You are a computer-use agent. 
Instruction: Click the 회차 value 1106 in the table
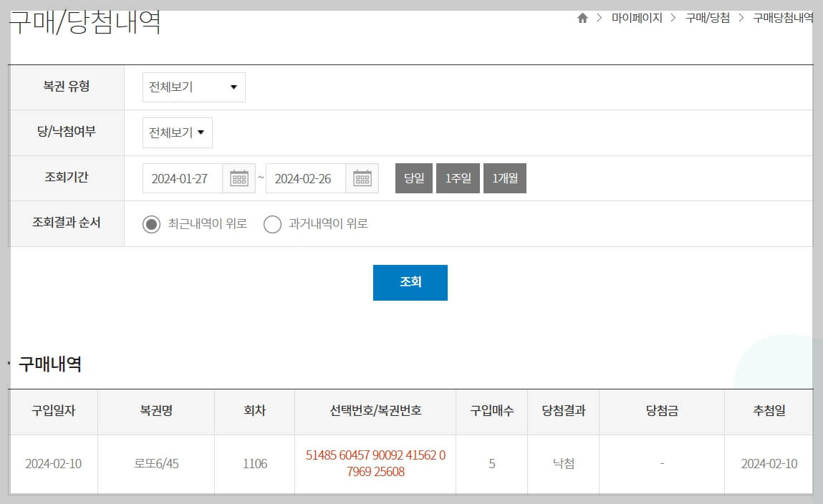[x=254, y=464]
